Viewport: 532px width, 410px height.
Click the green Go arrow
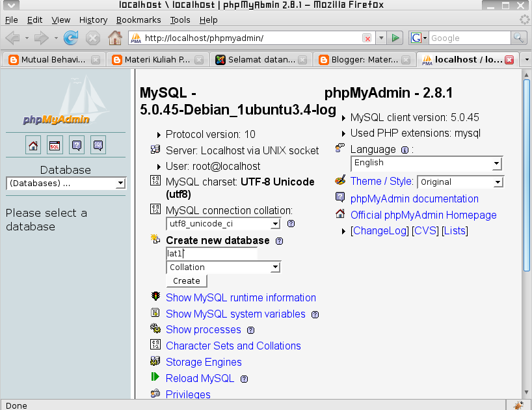[395, 38]
